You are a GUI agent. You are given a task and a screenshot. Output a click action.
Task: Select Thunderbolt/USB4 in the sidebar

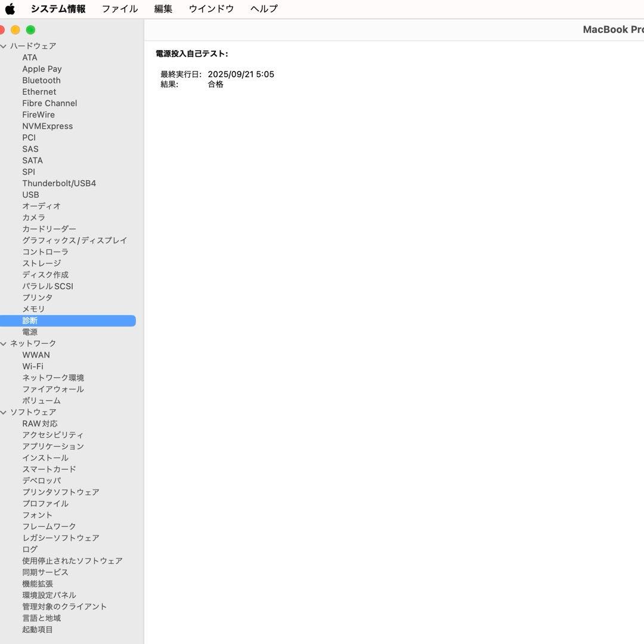coord(58,183)
